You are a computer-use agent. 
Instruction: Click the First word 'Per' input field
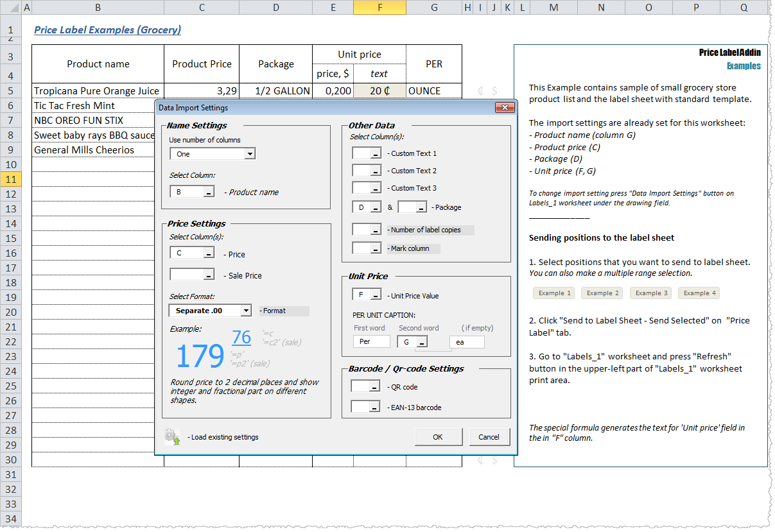(x=371, y=342)
